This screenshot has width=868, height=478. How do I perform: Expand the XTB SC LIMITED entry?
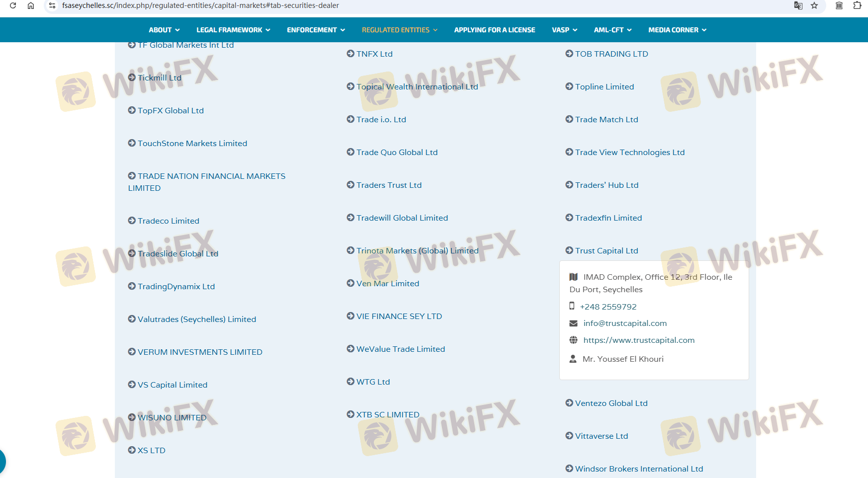tap(387, 414)
